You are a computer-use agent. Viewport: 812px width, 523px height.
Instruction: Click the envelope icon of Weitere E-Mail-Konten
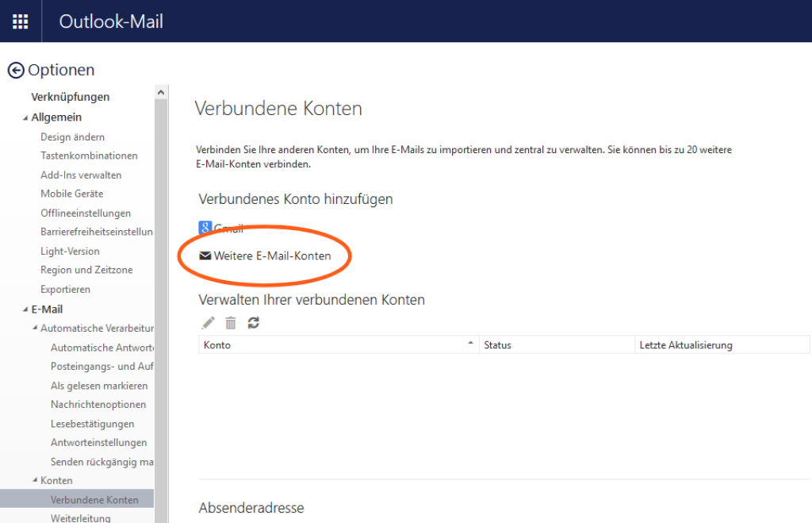click(x=205, y=256)
